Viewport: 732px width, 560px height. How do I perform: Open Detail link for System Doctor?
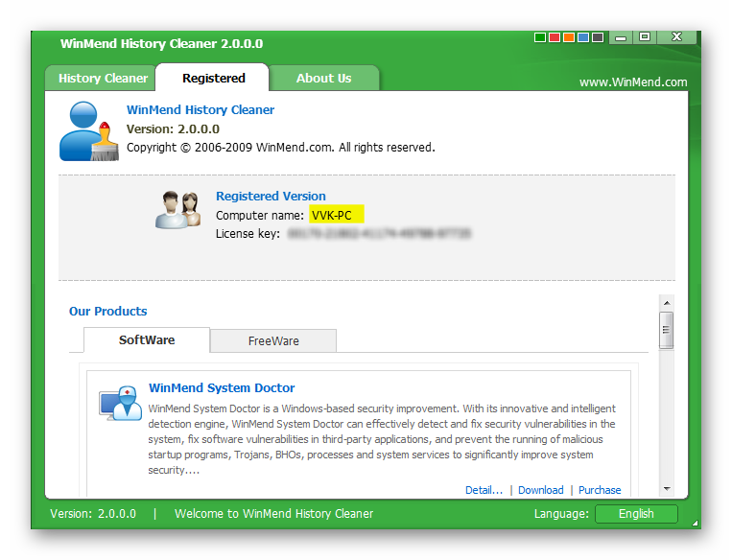coord(484,490)
